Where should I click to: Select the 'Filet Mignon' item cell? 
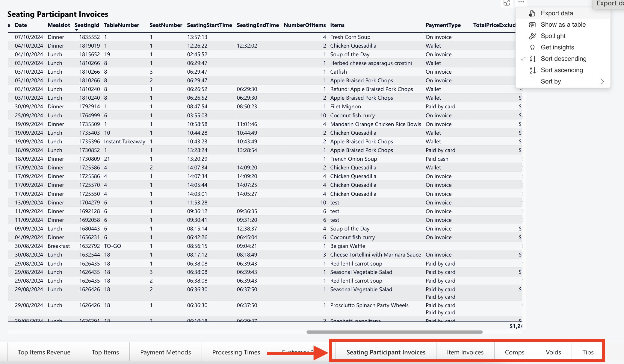coord(345,107)
